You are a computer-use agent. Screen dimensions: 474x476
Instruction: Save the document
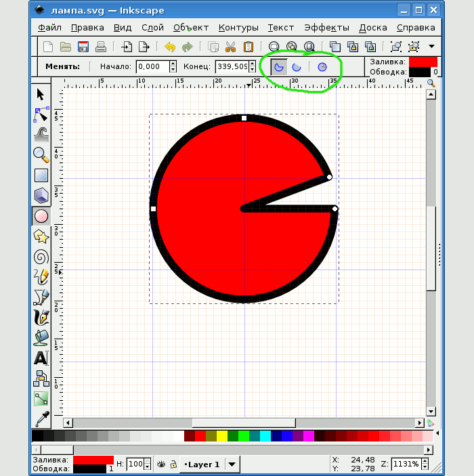point(83,47)
